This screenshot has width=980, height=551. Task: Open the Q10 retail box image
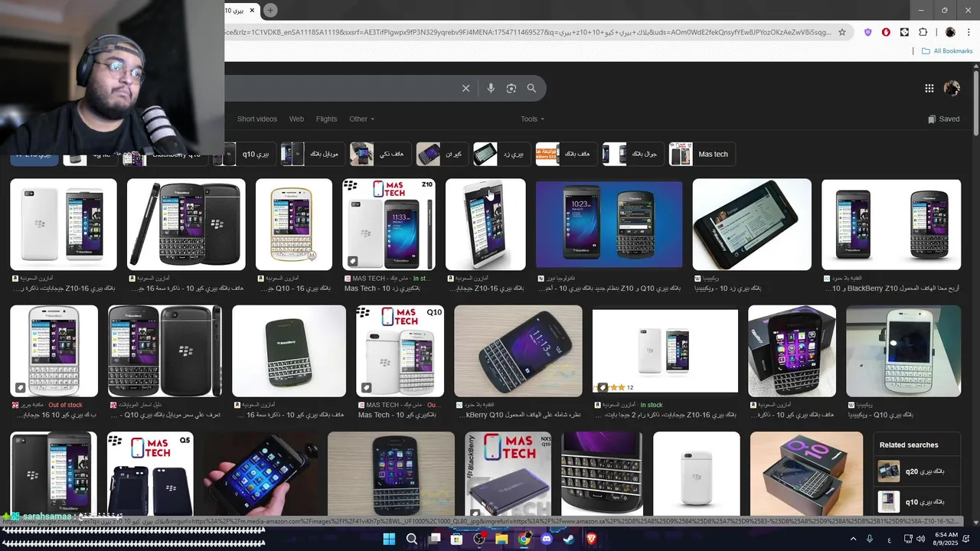806,474
